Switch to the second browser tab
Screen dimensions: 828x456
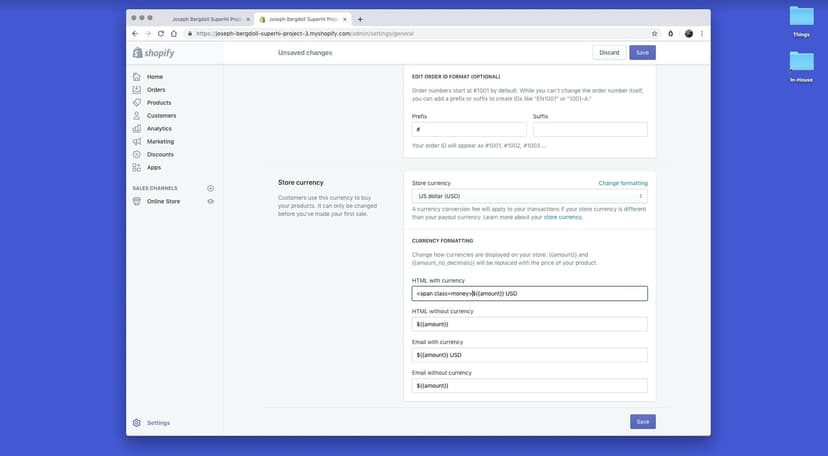tap(300, 19)
